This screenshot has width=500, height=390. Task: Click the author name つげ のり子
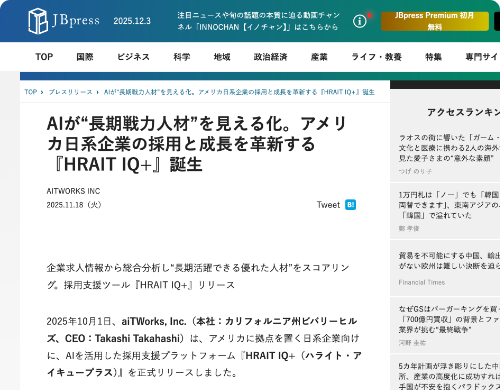point(415,171)
